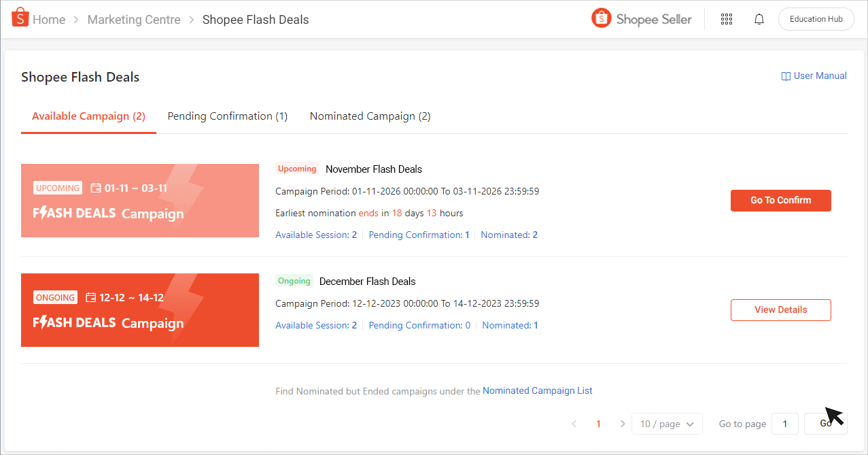Open the notifications bell
This screenshot has height=455, width=868.
click(x=759, y=18)
